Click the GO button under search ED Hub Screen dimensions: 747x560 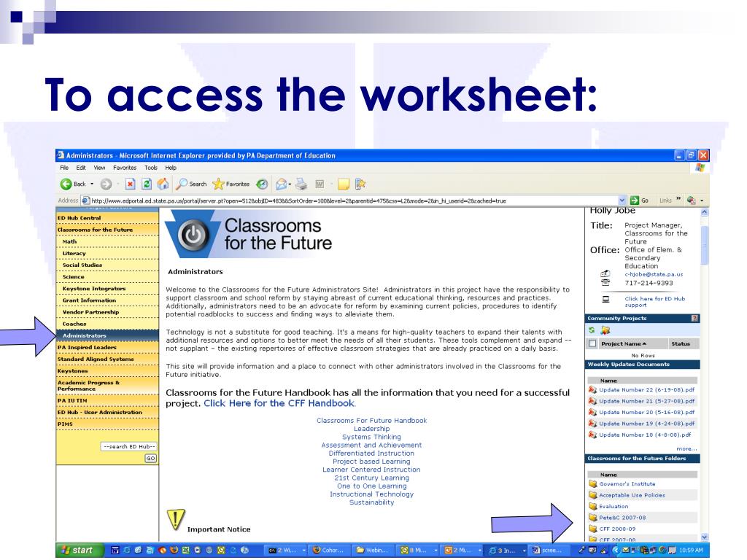[x=150, y=458]
